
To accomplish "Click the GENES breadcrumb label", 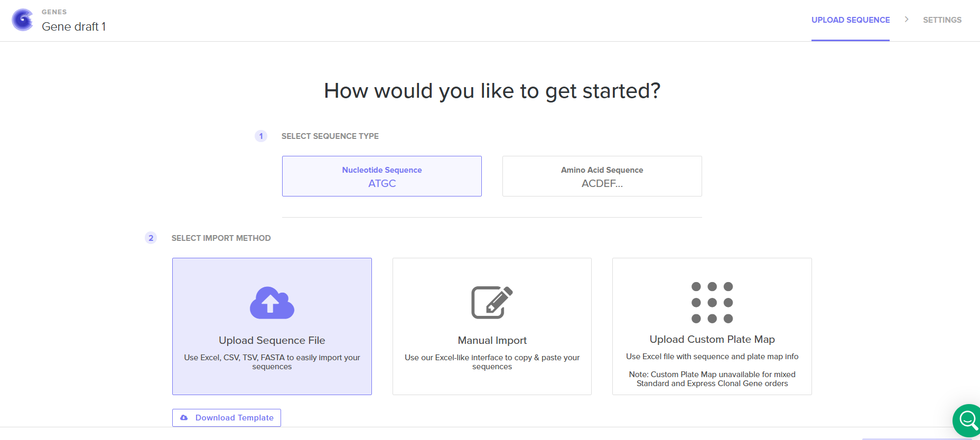I will (x=54, y=12).
